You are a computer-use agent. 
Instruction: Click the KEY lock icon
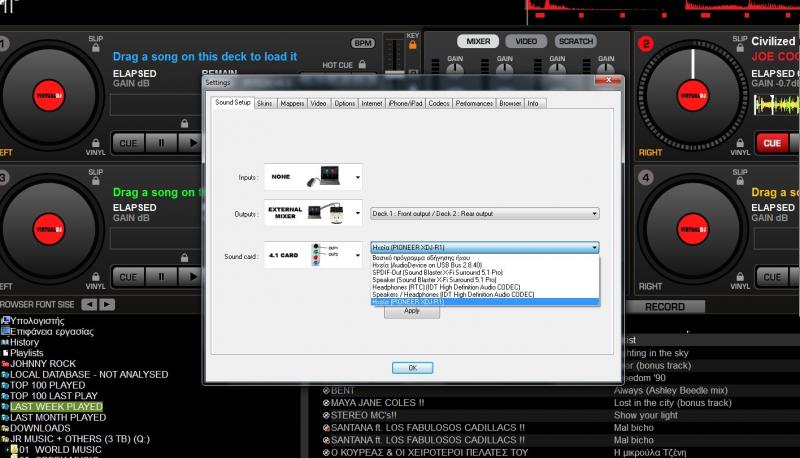412,48
